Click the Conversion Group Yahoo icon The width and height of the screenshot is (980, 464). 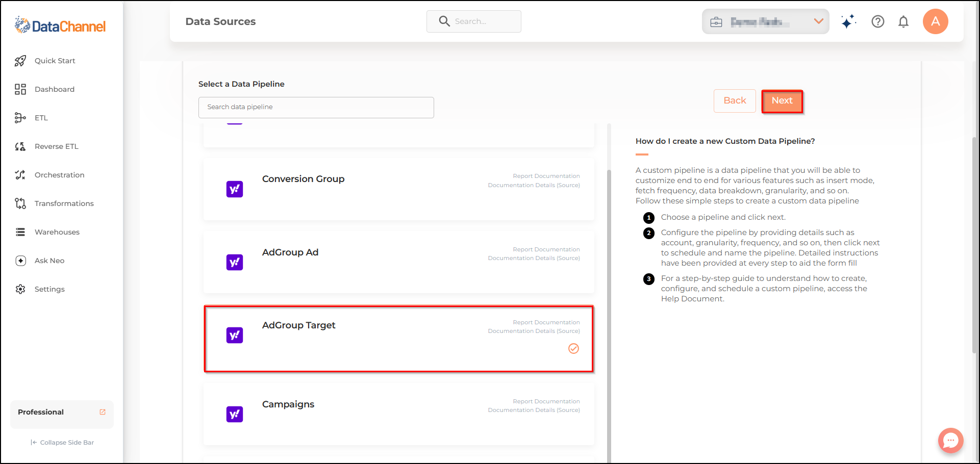pos(235,189)
